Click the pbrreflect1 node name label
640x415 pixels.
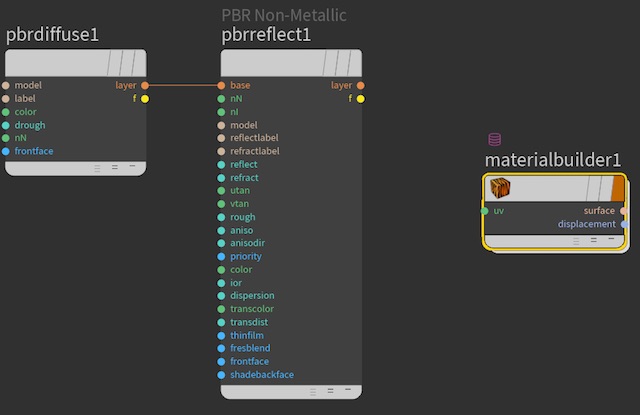[266, 35]
